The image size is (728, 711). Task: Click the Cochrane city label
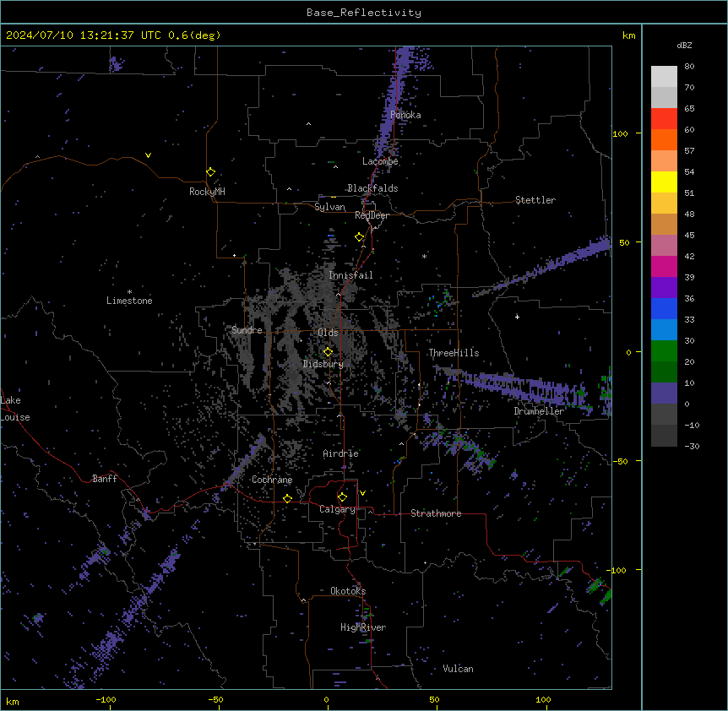[272, 480]
